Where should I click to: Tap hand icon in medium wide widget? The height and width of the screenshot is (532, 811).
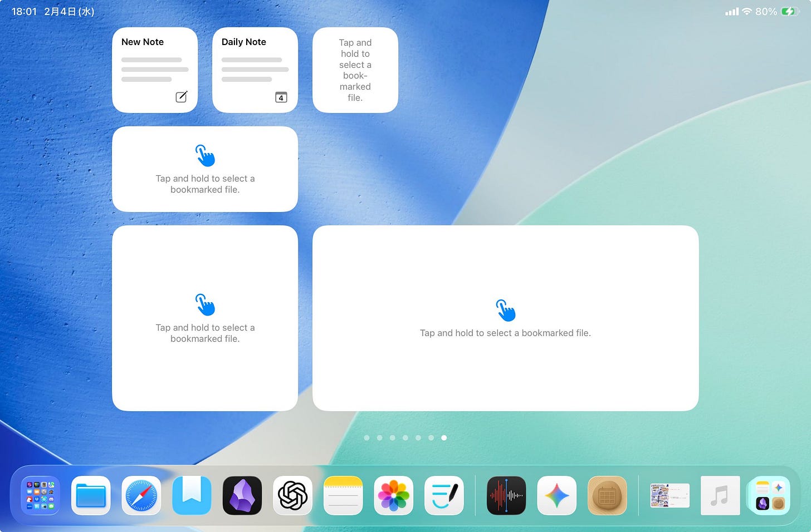[x=205, y=155]
